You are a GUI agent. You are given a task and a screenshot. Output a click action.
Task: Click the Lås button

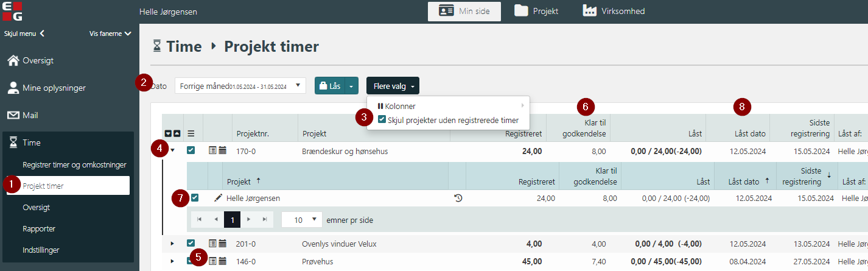(x=329, y=86)
